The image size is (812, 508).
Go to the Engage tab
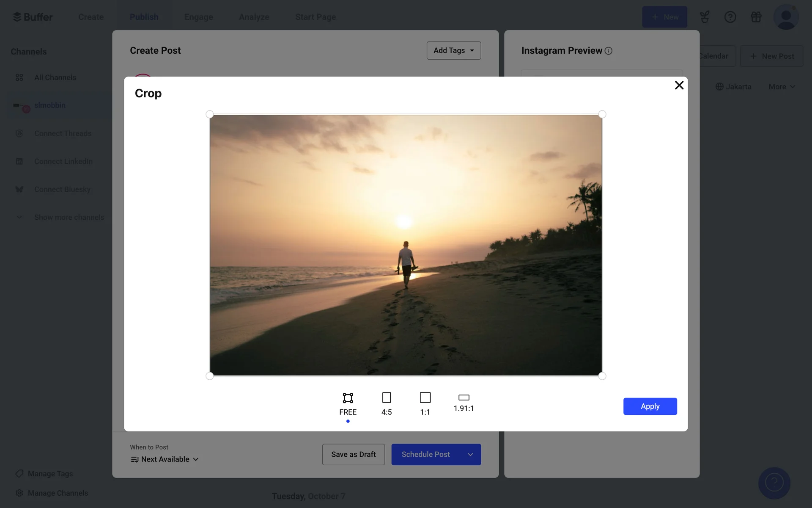(x=198, y=17)
